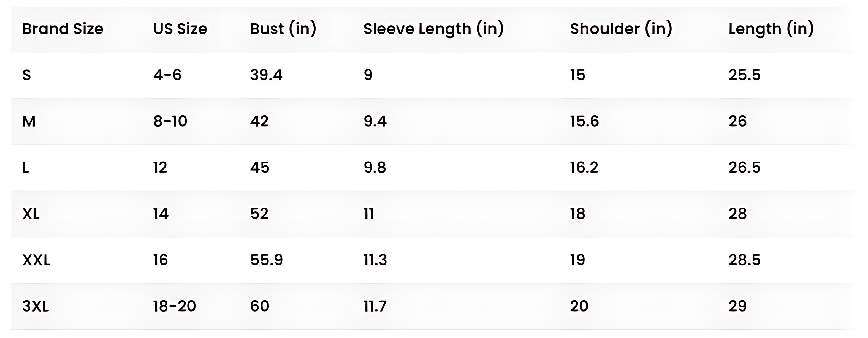Image resolution: width=868 pixels, height=338 pixels.
Task: Select the 3XL brand size cell
Action: (x=36, y=306)
